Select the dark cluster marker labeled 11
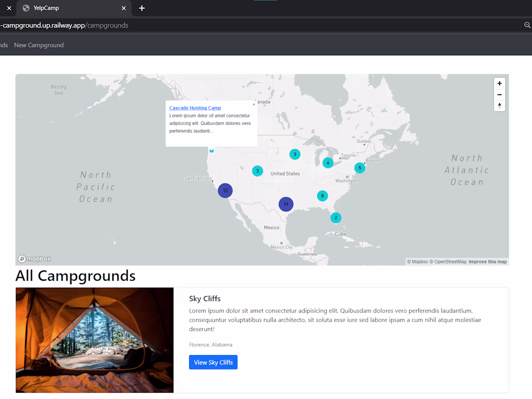The height and width of the screenshot is (399, 532). (286, 204)
